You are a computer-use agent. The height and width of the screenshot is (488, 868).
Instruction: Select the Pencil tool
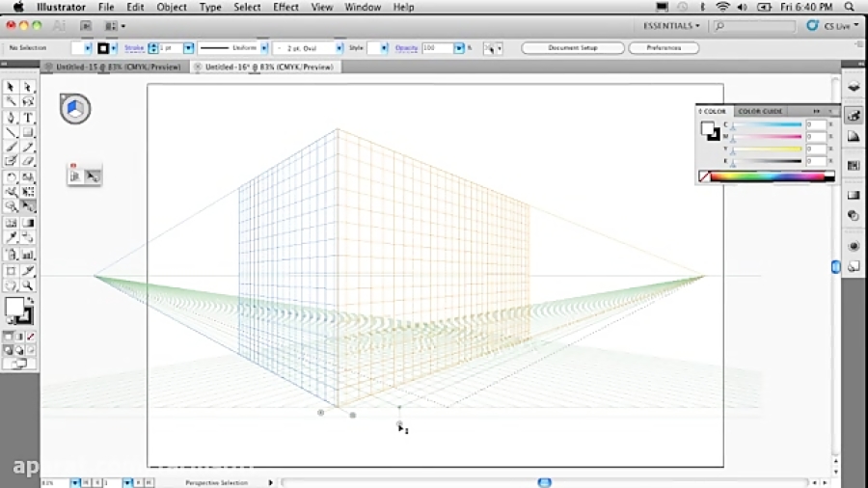[x=28, y=147]
